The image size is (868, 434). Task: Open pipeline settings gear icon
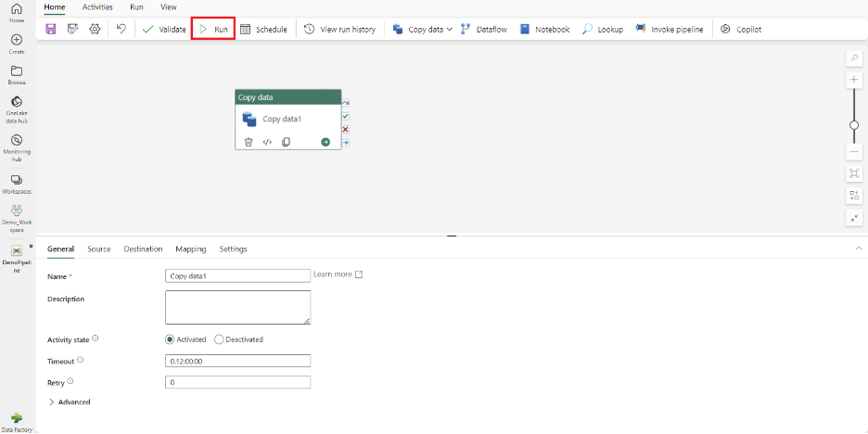[x=96, y=30]
